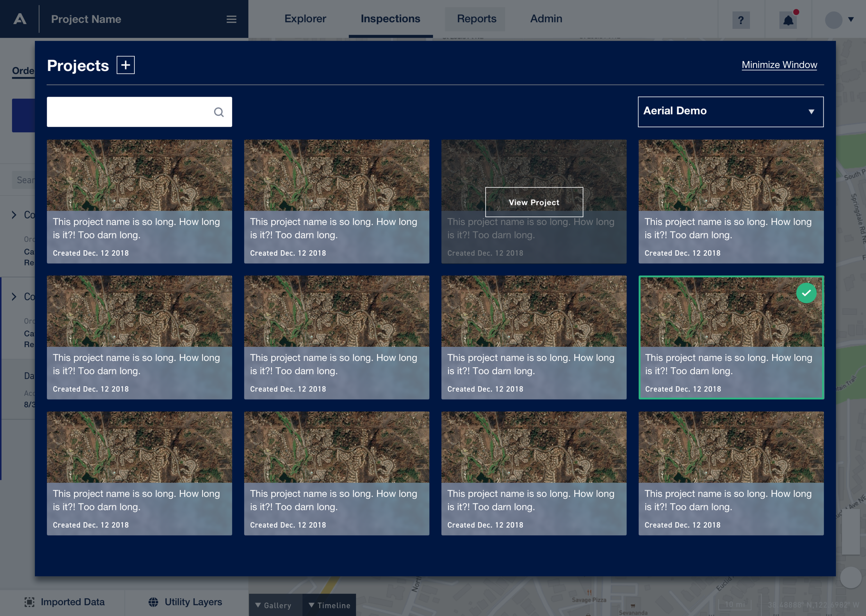866x616 pixels.
Task: Select the fourth project card in top row
Action: (x=731, y=201)
